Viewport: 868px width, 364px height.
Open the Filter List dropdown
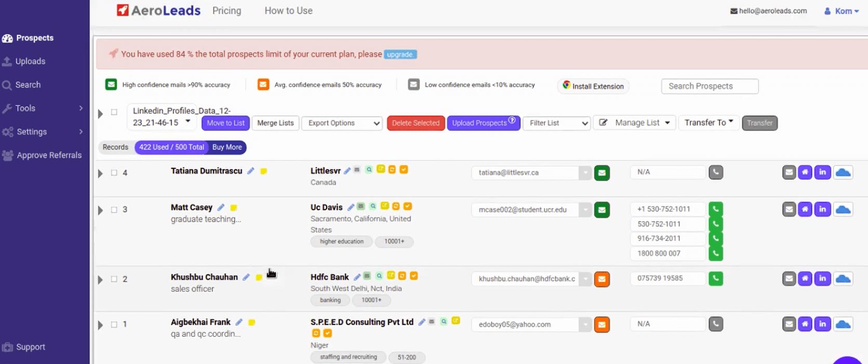coord(556,123)
